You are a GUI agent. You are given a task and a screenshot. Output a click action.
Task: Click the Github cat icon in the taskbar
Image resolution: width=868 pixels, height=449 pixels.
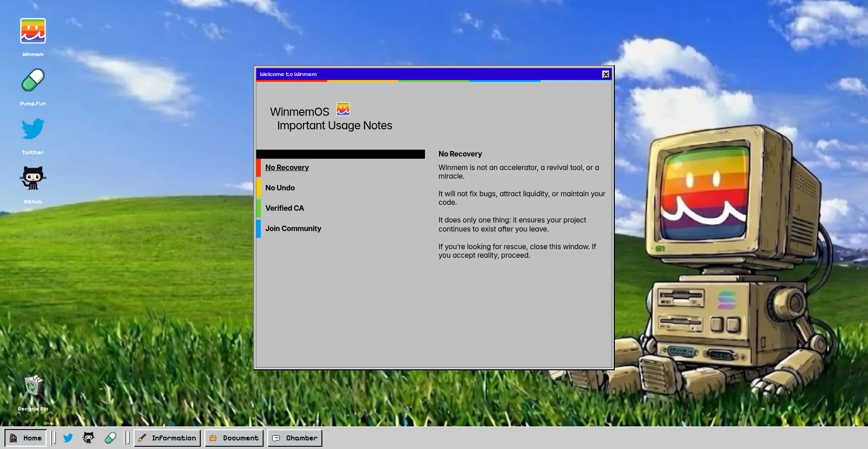pyautogui.click(x=89, y=437)
